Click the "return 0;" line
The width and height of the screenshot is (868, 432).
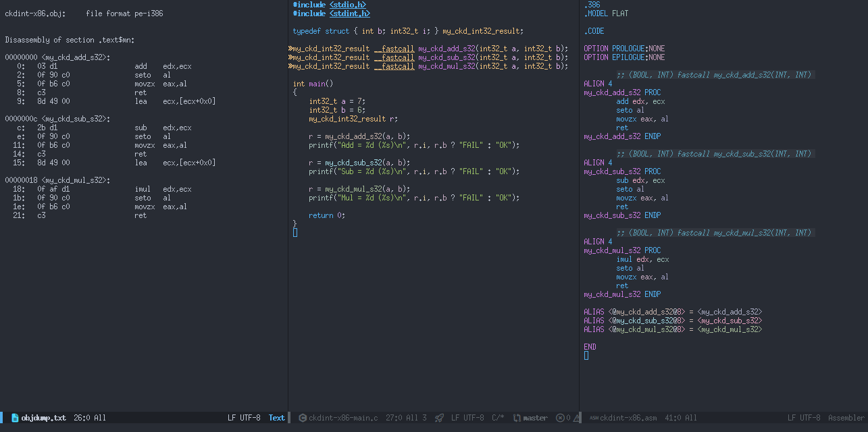coord(327,215)
